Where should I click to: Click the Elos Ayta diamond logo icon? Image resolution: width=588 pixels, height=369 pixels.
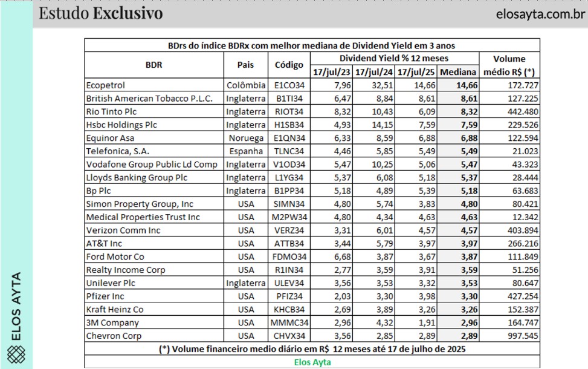pos(16,354)
